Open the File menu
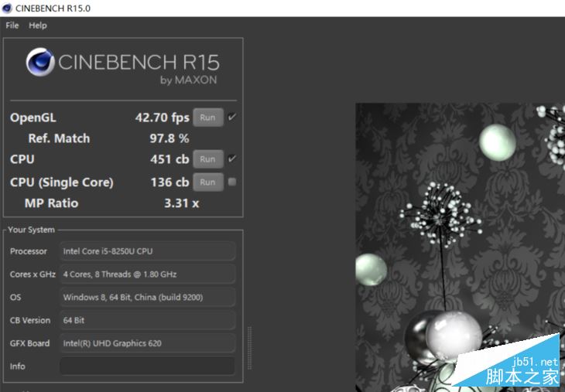 [x=12, y=26]
